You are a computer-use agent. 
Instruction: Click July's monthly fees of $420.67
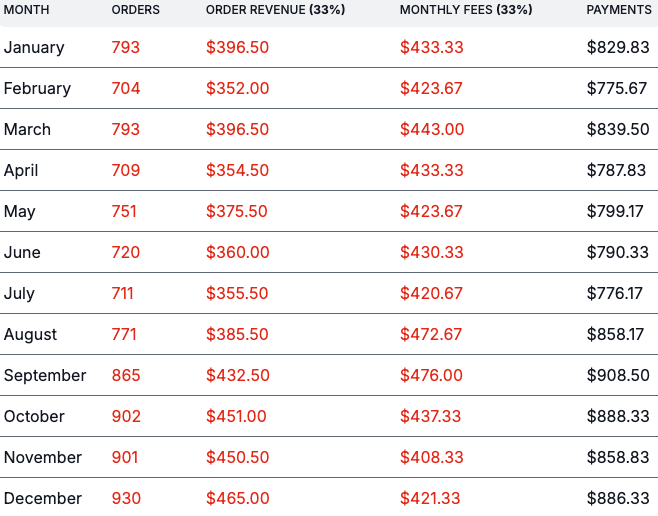coord(431,293)
